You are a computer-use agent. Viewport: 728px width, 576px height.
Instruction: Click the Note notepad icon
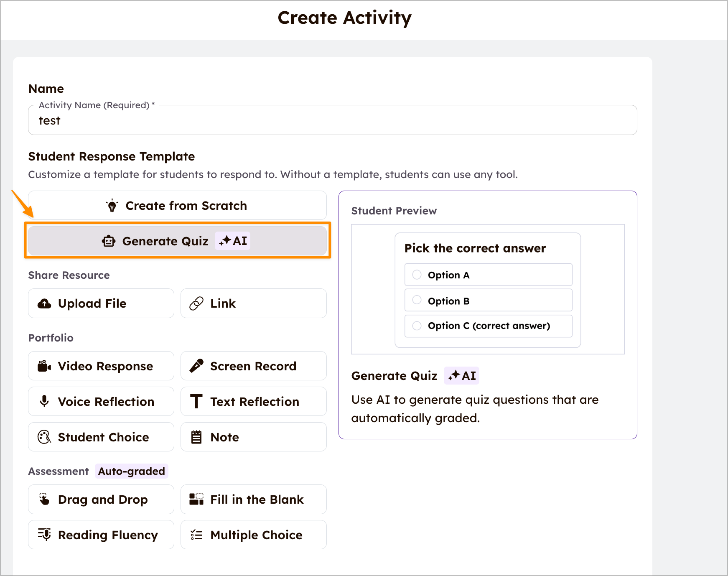(x=196, y=436)
